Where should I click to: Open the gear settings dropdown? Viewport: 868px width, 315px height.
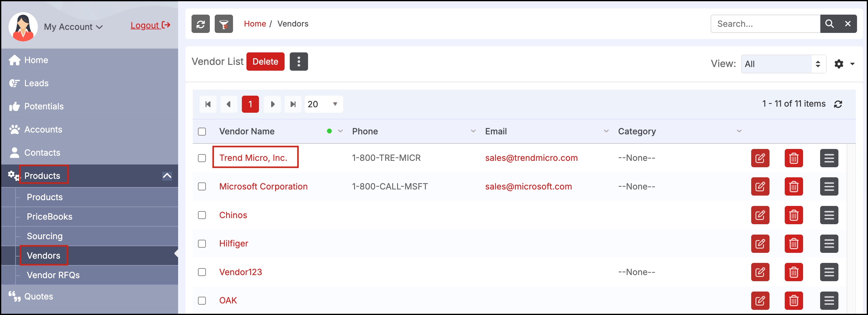point(844,64)
